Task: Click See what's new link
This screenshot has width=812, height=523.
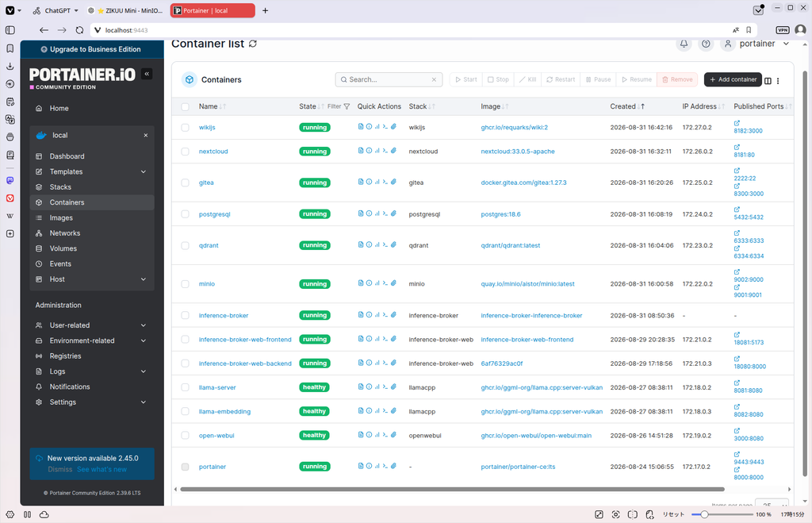Action: [x=101, y=469]
